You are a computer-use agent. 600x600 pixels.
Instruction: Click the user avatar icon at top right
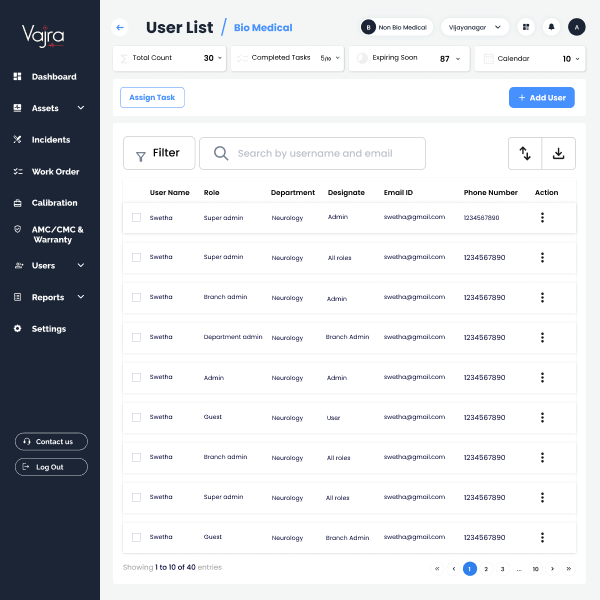pyautogui.click(x=576, y=27)
